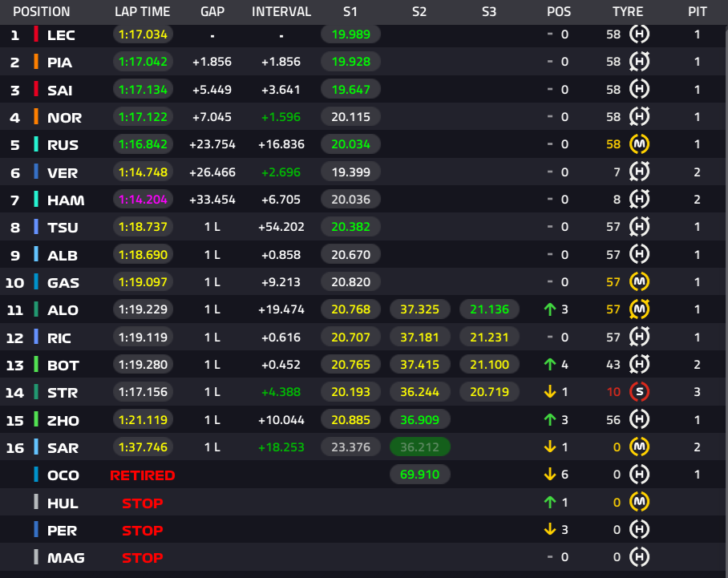Viewport: 728px width, 578px height.
Task: Click the S2 time 36.212 for SAR
Action: pyautogui.click(x=419, y=447)
